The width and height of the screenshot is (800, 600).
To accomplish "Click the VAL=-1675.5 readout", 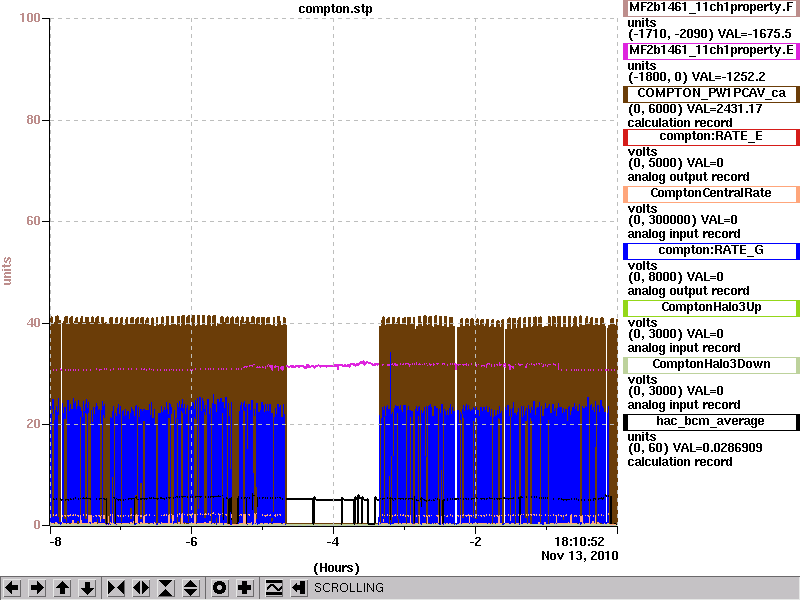I will point(754,34).
